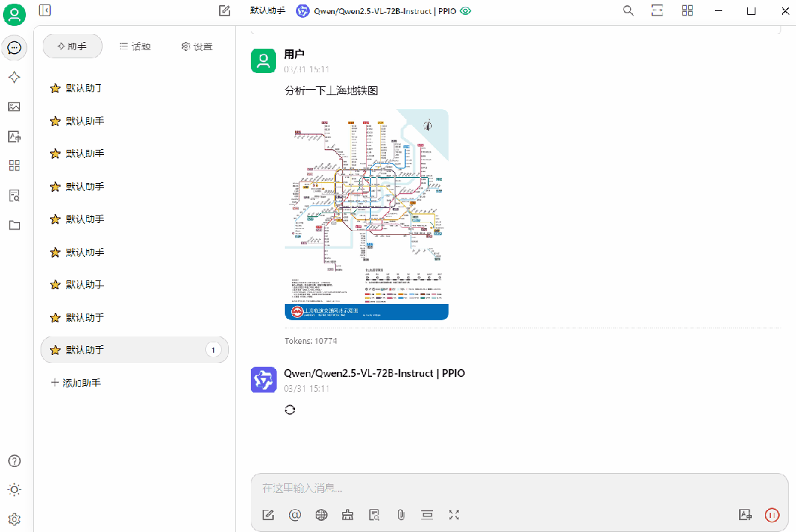Focus the message input field
This screenshot has height=532, width=796.
(x=519, y=488)
